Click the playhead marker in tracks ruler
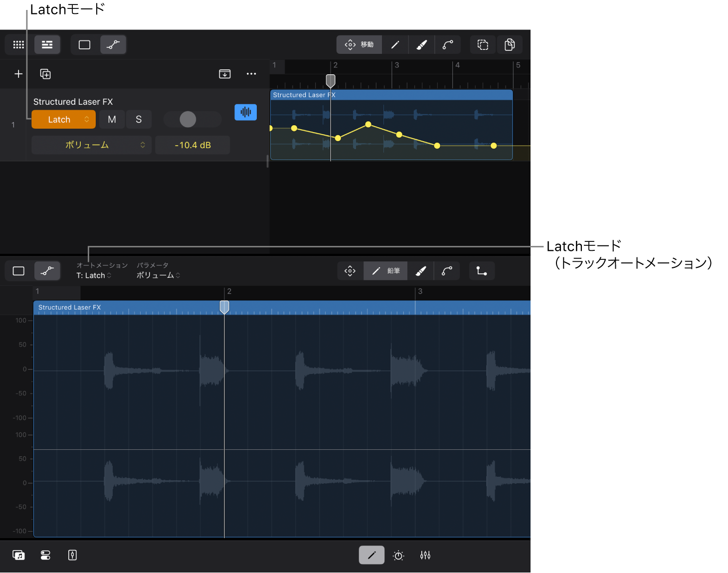This screenshot has width=728, height=573. click(x=331, y=80)
